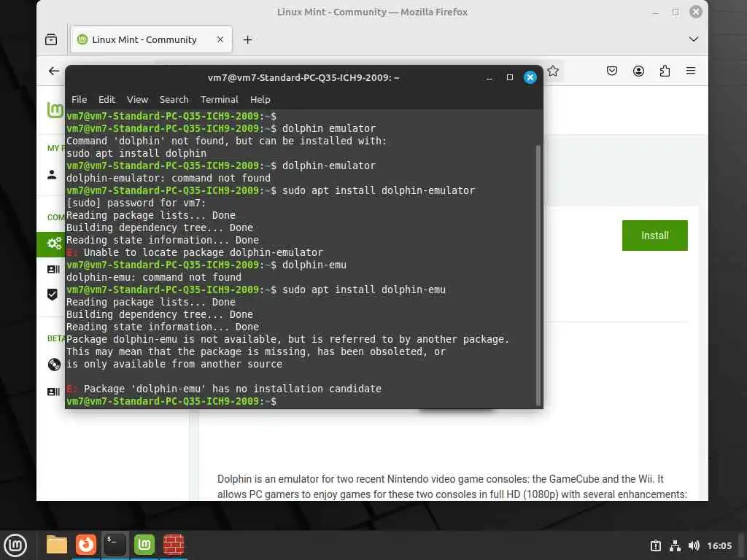This screenshot has width=747, height=560.
Task: Click the Linux Mint logo on the webpage
Action: pyautogui.click(x=55, y=110)
